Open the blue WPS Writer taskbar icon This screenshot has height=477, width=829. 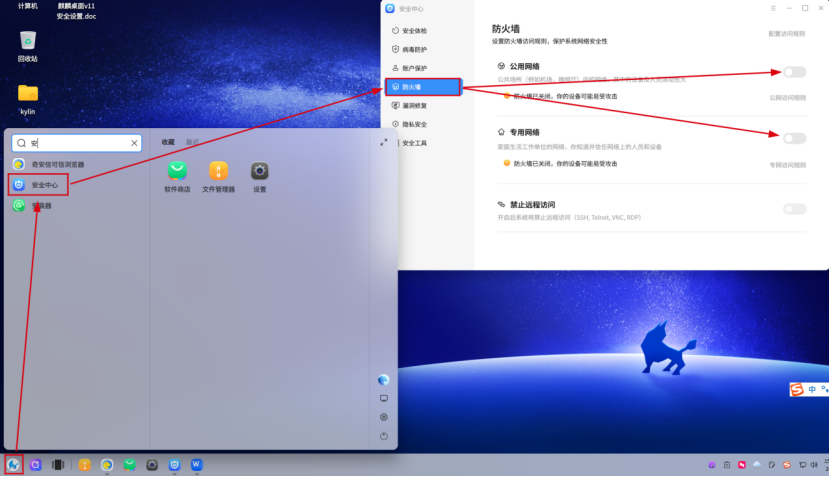(197, 464)
